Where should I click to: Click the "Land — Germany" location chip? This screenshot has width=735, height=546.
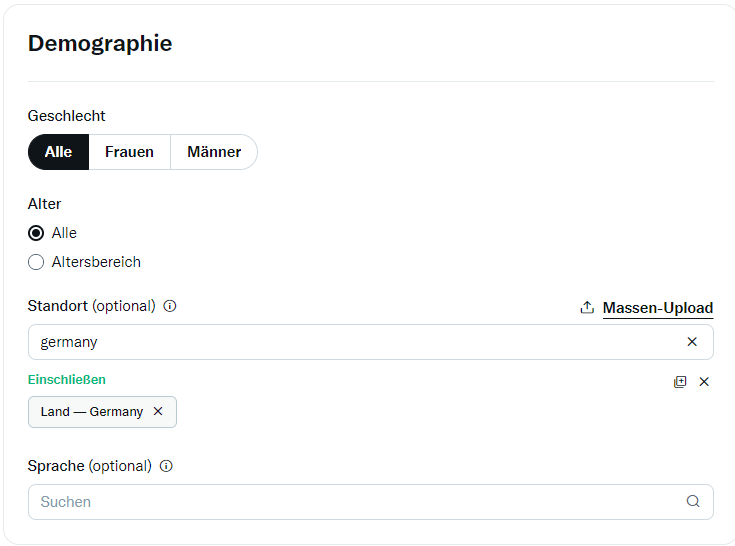[91, 412]
